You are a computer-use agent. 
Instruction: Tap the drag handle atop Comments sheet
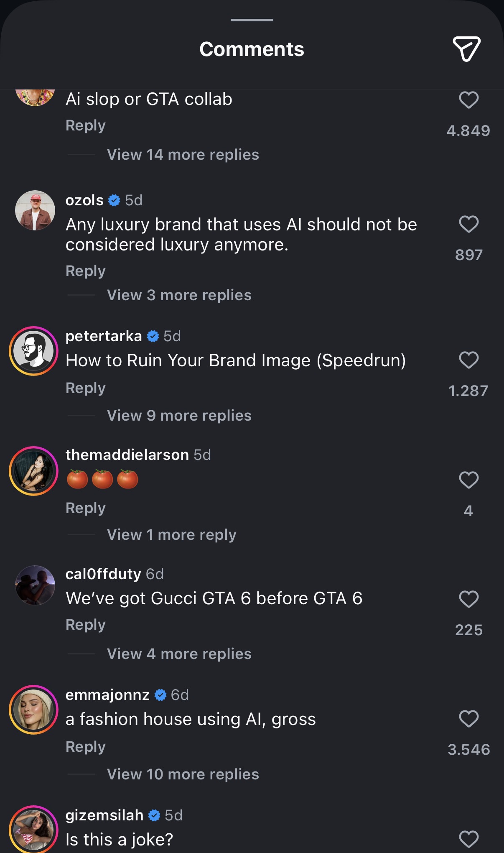pos(252,20)
